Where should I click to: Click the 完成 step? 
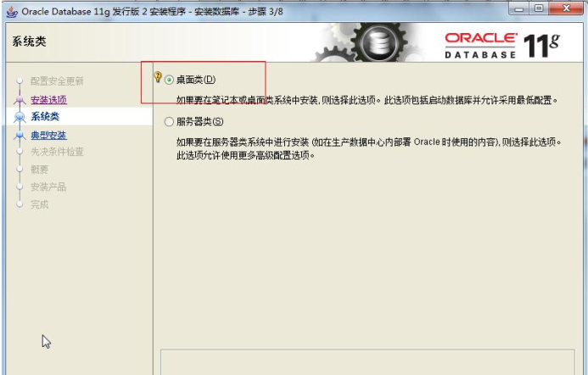pos(39,204)
